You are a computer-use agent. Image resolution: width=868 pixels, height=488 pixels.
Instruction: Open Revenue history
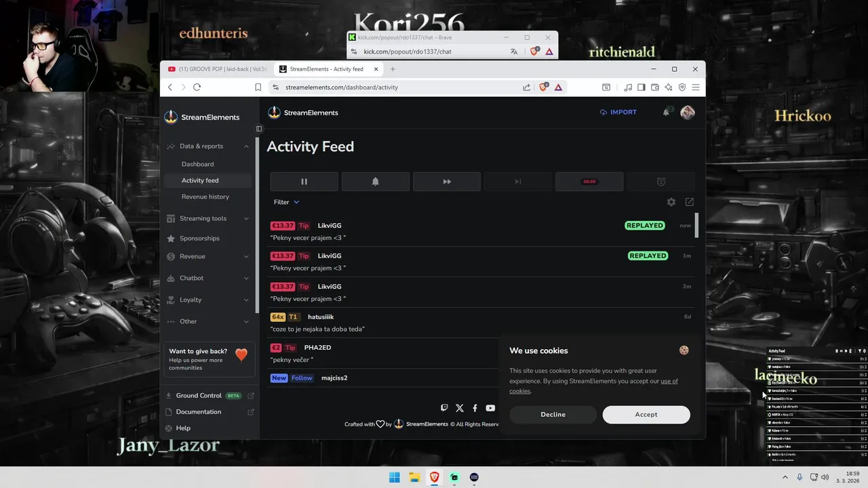tap(205, 197)
